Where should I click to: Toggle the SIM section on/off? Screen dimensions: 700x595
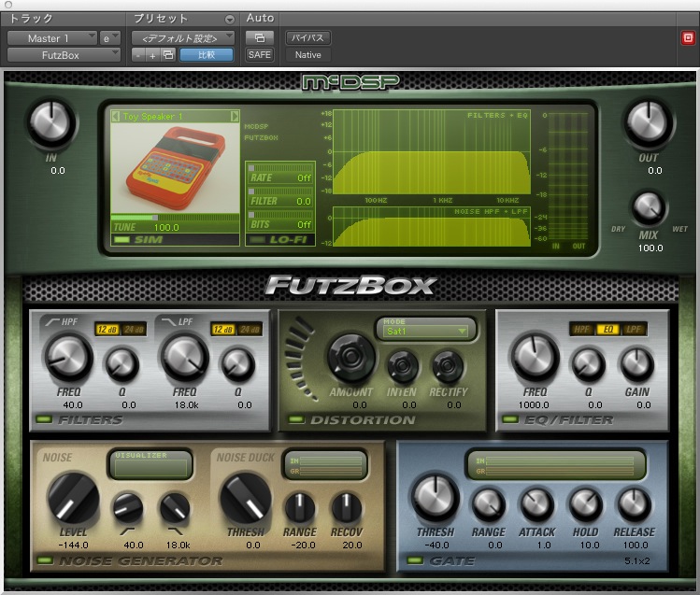tap(121, 240)
